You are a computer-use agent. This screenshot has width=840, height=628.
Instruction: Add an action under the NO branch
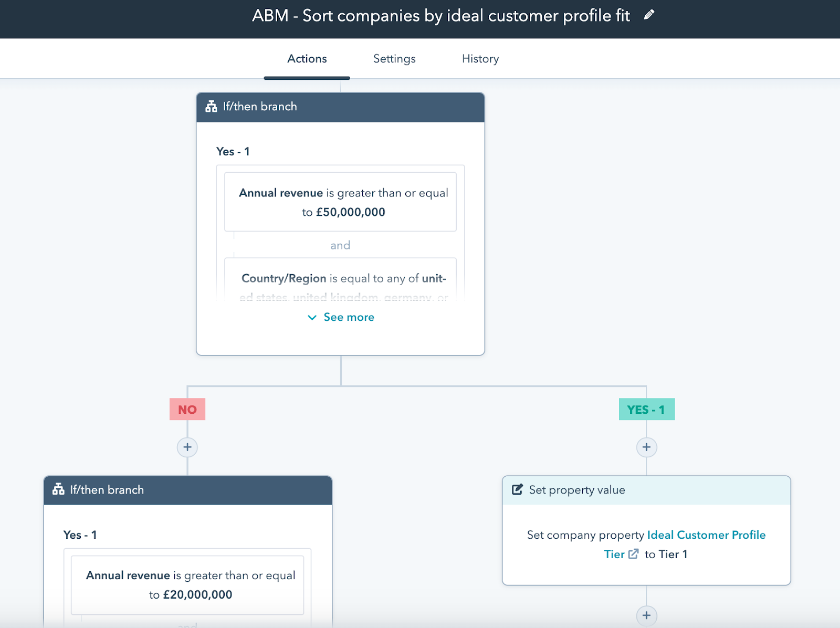(187, 447)
